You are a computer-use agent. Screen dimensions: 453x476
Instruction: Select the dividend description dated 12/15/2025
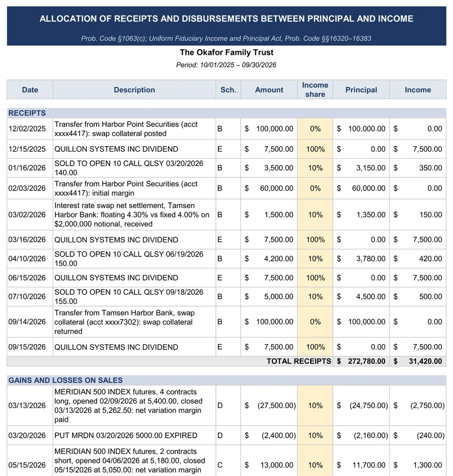(x=116, y=149)
